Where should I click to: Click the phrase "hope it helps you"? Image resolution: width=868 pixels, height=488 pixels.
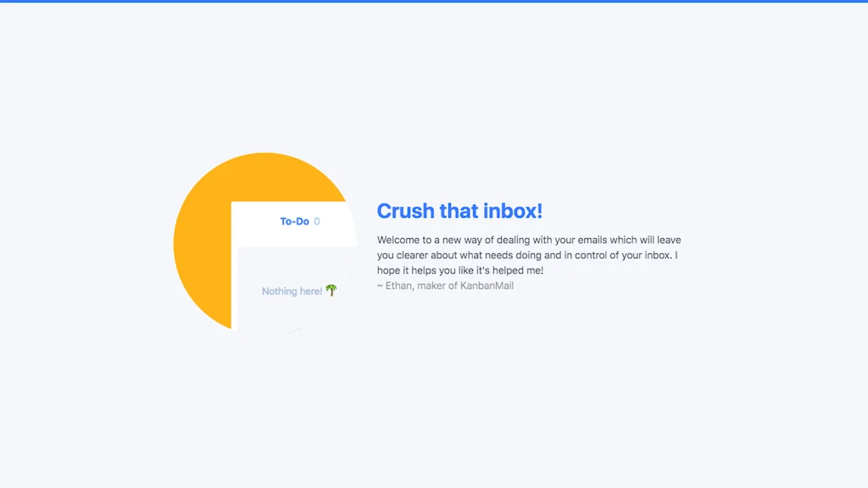click(x=417, y=270)
